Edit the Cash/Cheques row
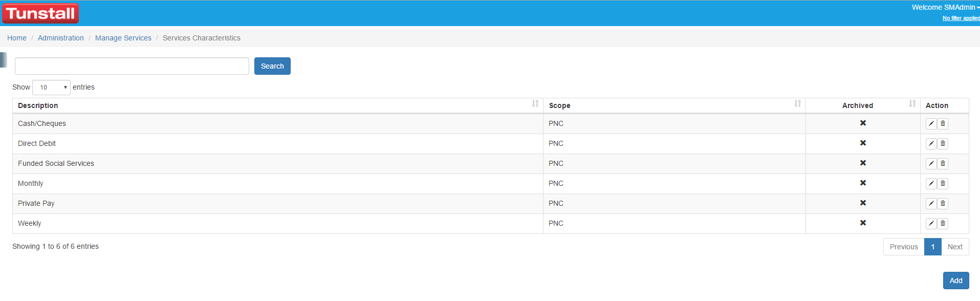980x301 pixels. [931, 123]
